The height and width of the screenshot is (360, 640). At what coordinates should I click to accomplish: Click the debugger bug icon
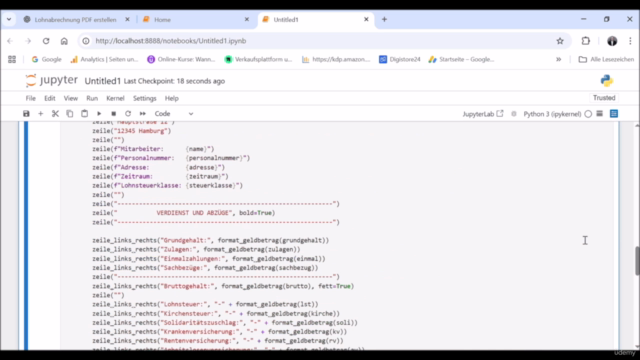click(514, 114)
